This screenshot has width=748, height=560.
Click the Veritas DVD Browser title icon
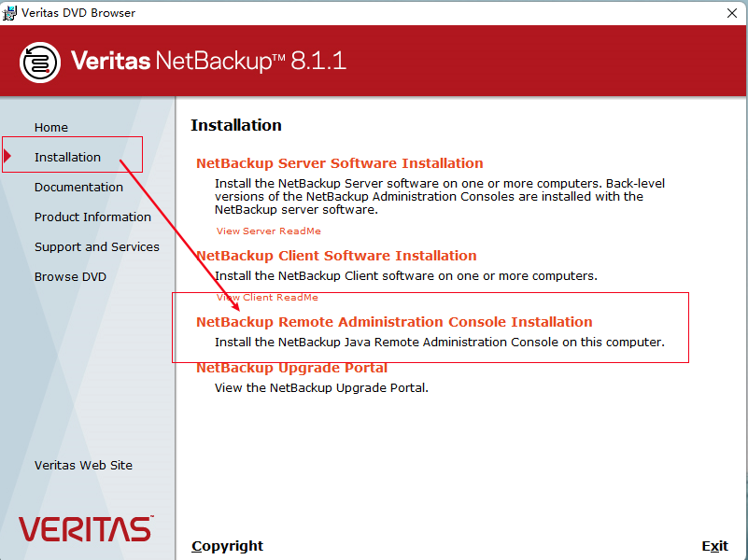9,13
